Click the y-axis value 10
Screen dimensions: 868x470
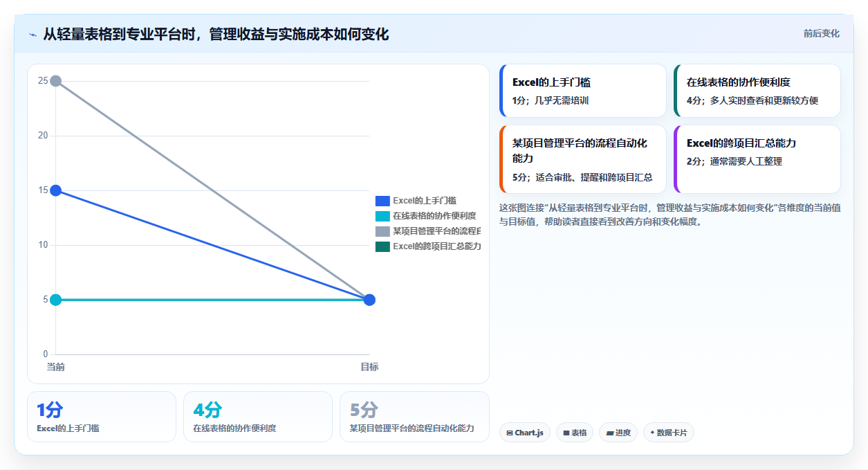[x=43, y=245]
